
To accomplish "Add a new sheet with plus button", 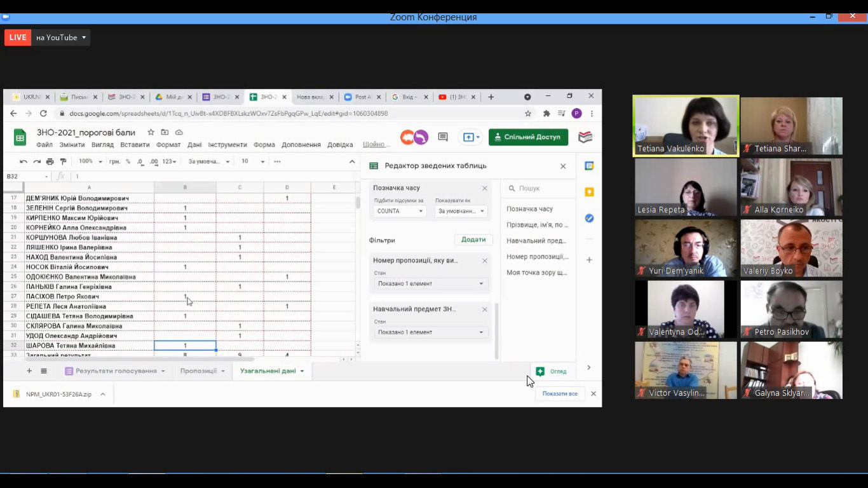I will click(x=29, y=371).
